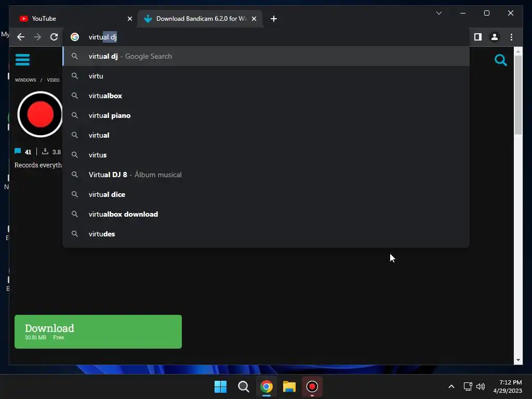
Task: Close the YouTube tab
Action: coord(129,19)
